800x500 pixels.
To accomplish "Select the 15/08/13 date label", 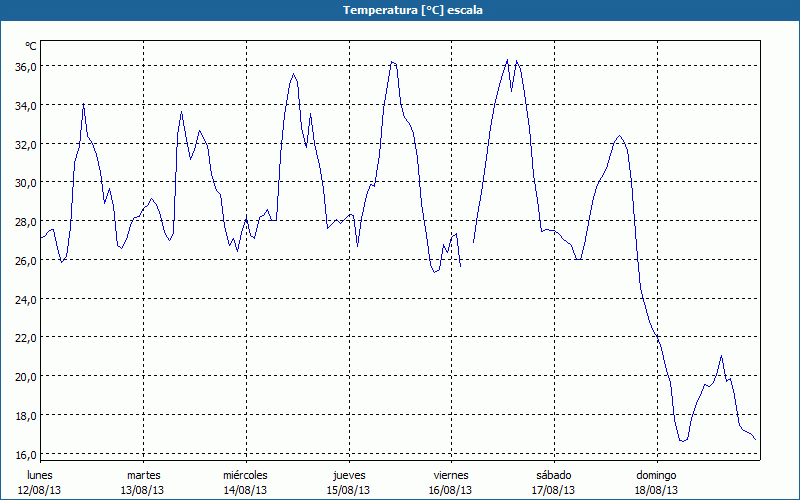I will point(348,490).
